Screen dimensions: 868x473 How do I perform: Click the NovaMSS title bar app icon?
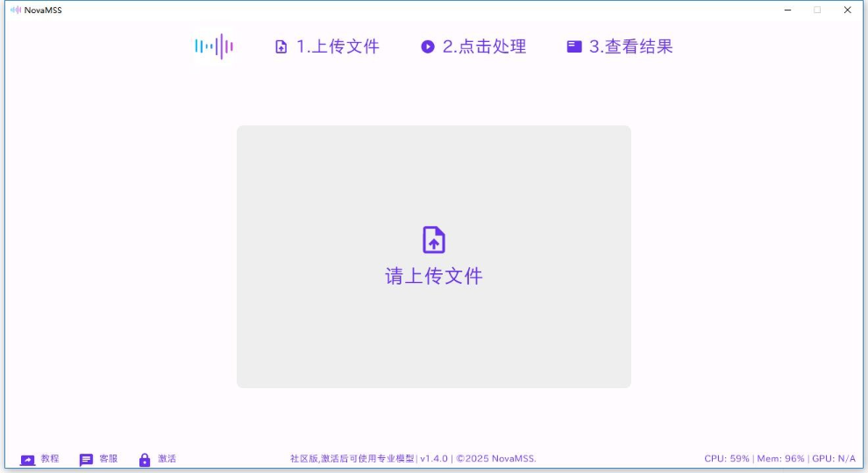tap(15, 11)
